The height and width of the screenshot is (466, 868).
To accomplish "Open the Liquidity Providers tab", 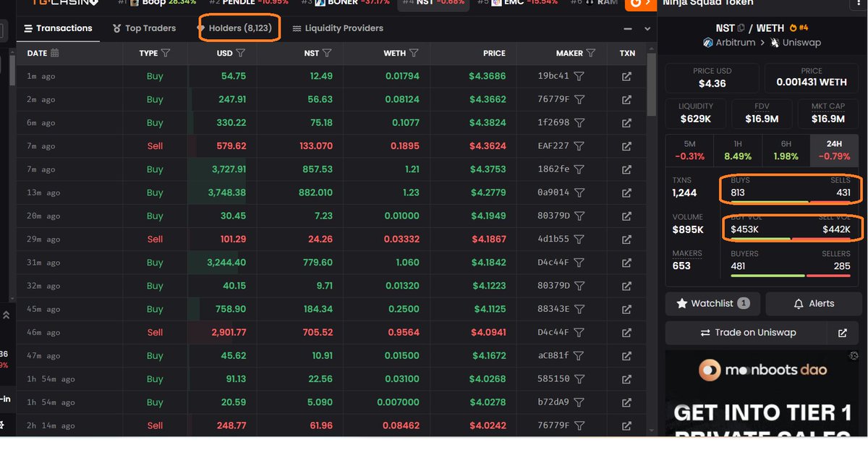I will [x=338, y=28].
